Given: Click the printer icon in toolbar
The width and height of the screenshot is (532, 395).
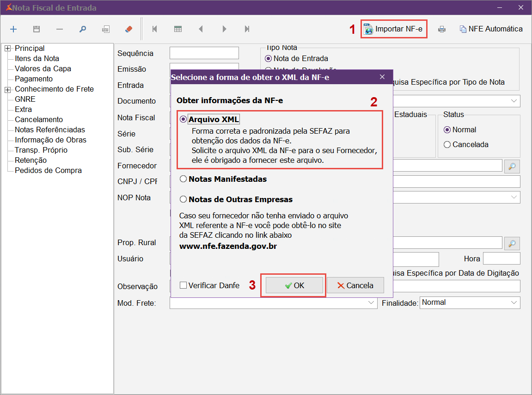Looking at the screenshot, I should click(442, 29).
